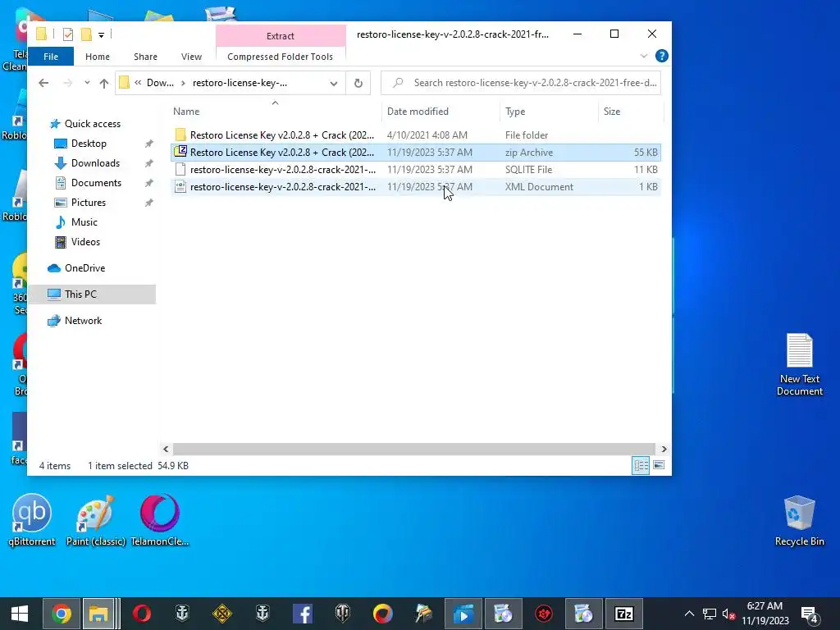840x630 pixels.
Task: Open the View ribbon tab
Action: 191,57
